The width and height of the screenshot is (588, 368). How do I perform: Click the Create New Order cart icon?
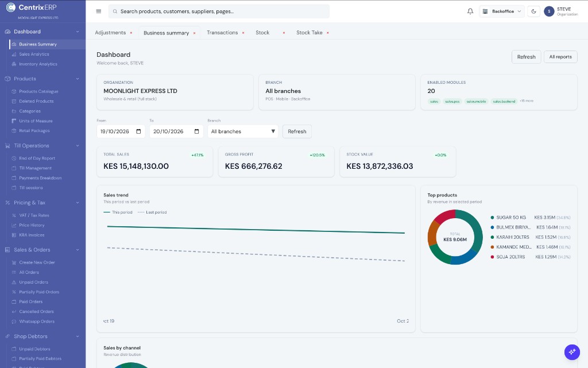coord(14,262)
